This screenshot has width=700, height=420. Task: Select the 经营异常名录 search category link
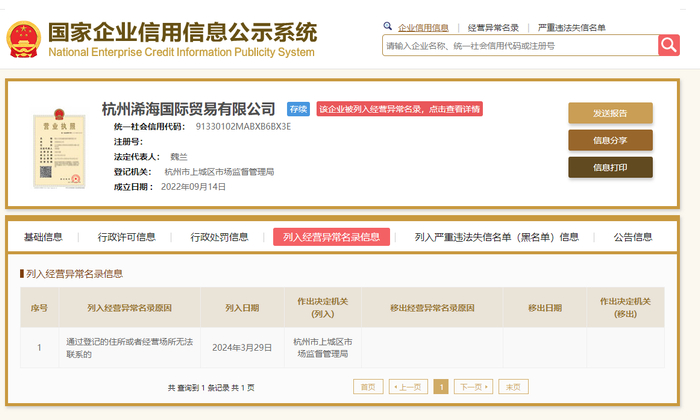(x=493, y=28)
